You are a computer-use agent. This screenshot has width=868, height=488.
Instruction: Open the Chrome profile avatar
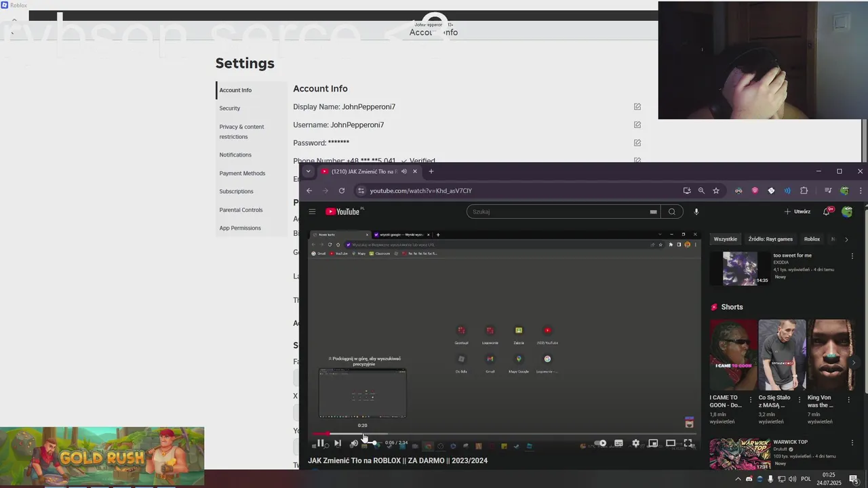click(844, 190)
